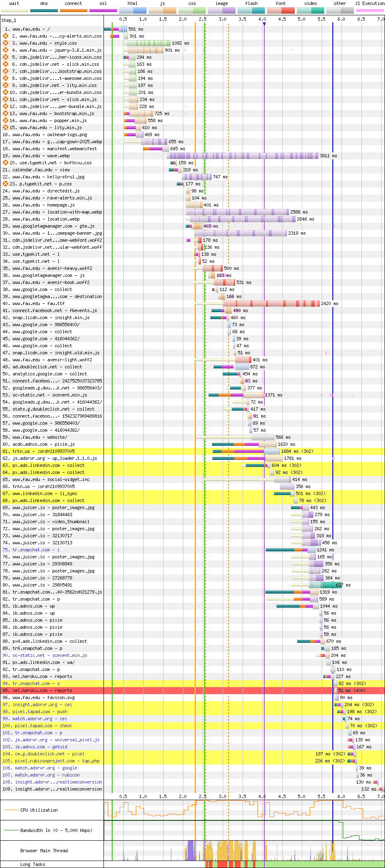Select the red nel.heroku.com reports row 95
Image resolution: width=385 pixels, height=868 pixels.
coord(192,690)
